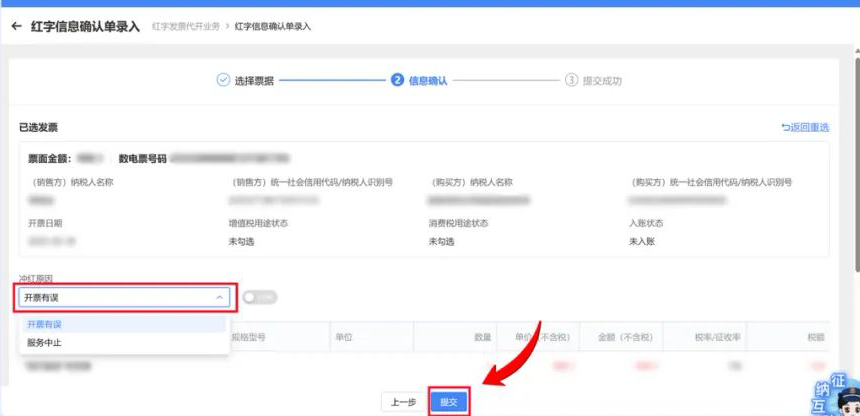Open the 红字发票代开业务 breadcrumb link
This screenshot has width=860, height=416.
[185, 26]
